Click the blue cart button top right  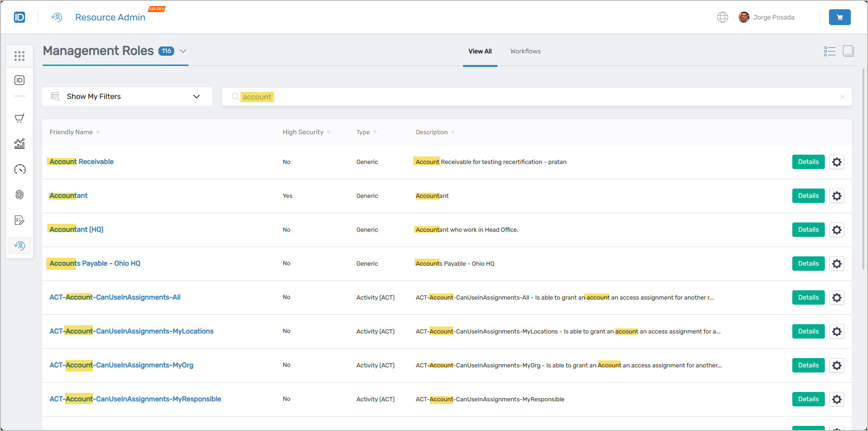click(x=840, y=17)
